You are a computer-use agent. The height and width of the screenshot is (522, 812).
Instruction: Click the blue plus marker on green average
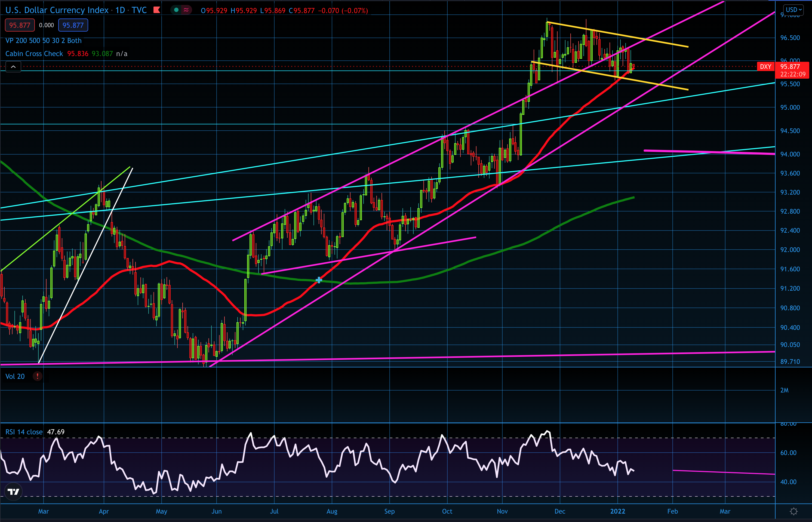pos(319,280)
